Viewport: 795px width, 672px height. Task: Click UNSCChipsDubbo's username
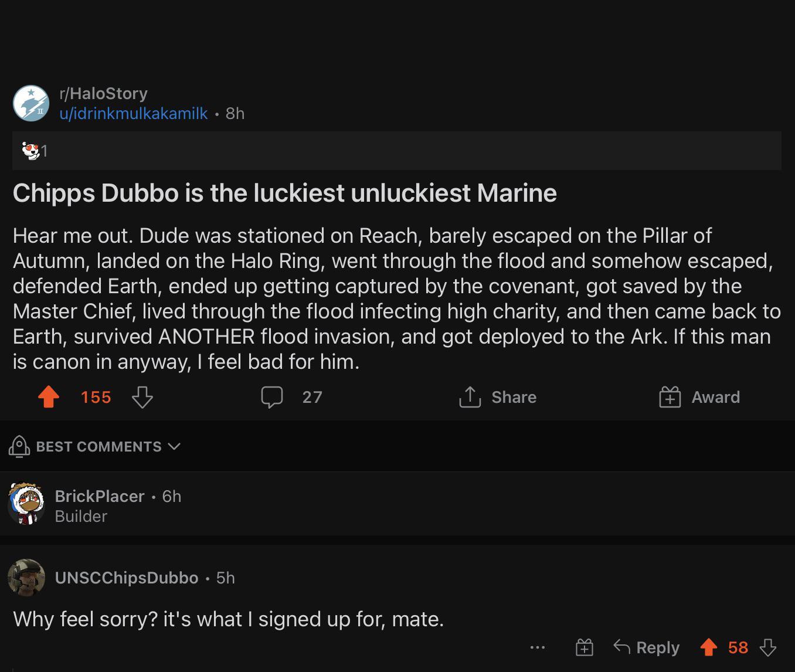(x=127, y=577)
